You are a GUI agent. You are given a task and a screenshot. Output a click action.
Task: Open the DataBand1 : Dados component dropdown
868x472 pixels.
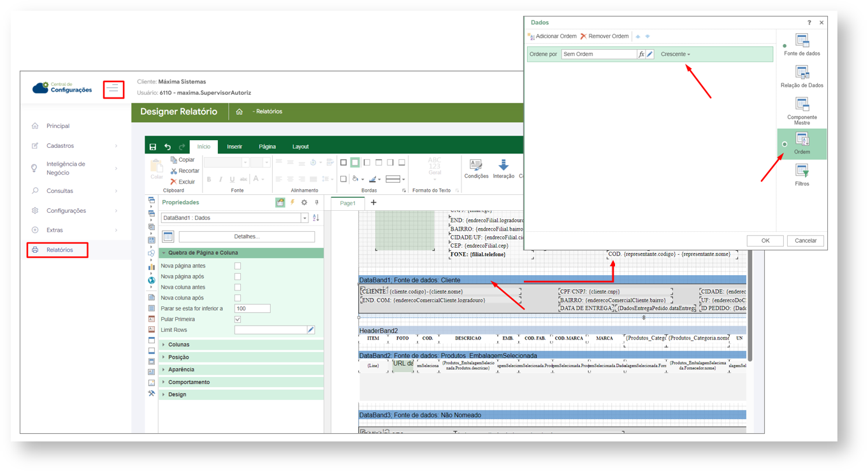click(305, 218)
